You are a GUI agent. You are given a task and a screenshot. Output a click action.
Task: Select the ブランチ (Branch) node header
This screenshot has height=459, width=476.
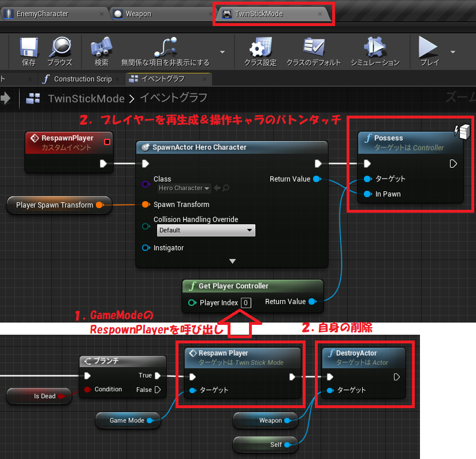tap(123, 361)
